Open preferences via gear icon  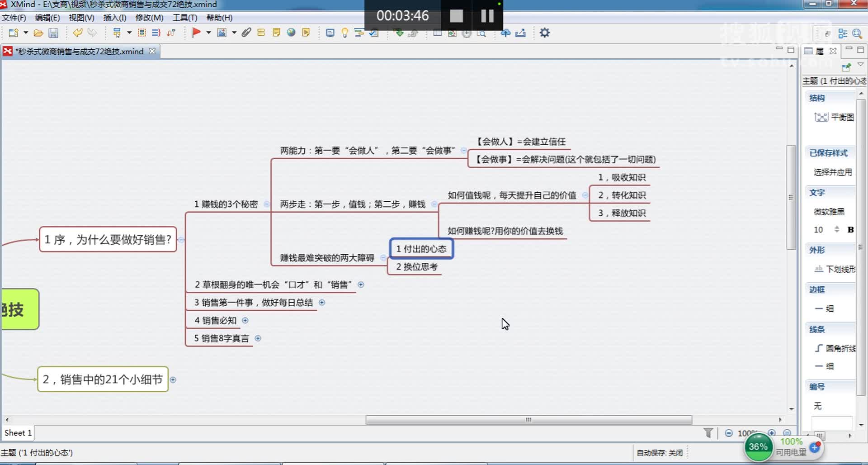pos(545,33)
